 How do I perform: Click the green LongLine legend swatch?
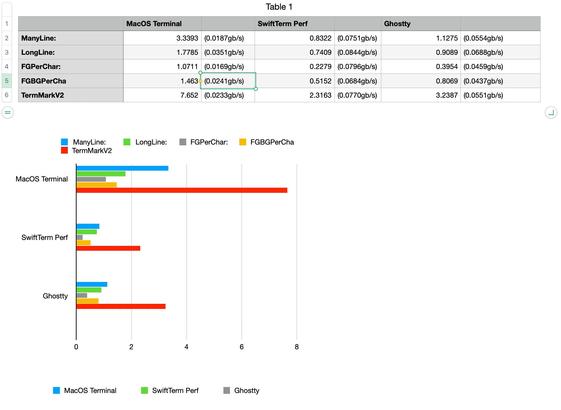[127, 142]
